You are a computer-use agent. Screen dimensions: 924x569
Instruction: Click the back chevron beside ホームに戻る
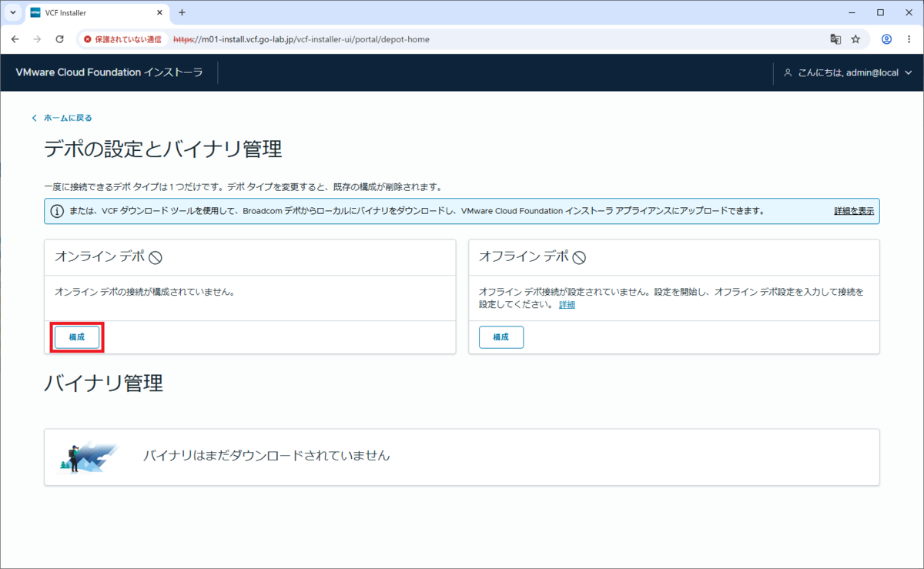(34, 118)
